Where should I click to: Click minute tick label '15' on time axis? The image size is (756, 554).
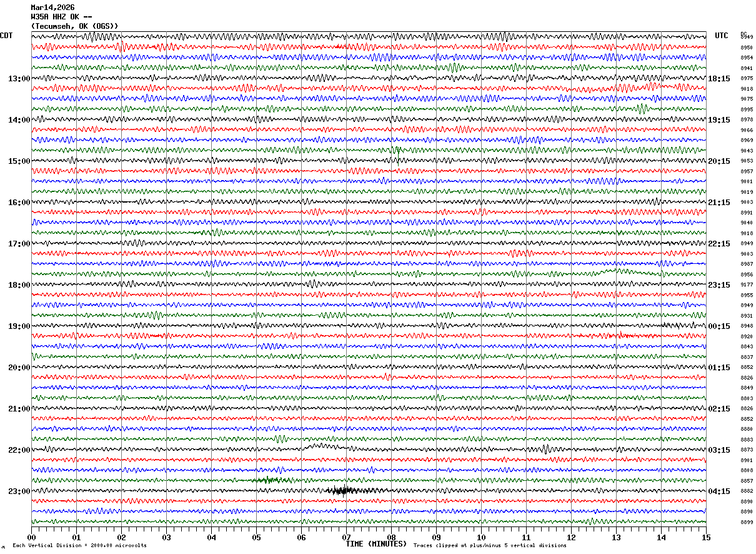[706, 537]
